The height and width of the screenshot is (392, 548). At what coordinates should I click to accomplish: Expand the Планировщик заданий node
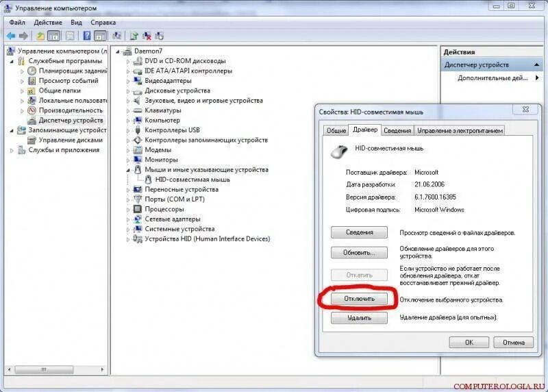point(22,71)
